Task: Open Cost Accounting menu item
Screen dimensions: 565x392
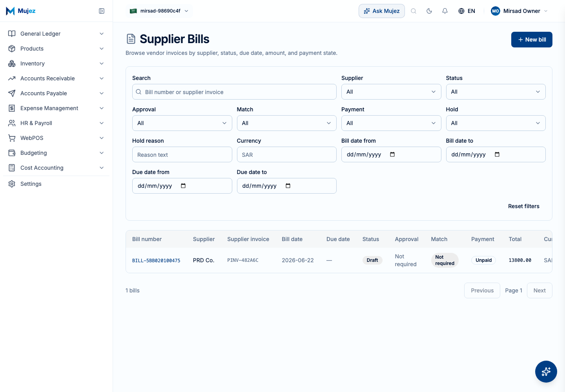Action: [x=56, y=168]
